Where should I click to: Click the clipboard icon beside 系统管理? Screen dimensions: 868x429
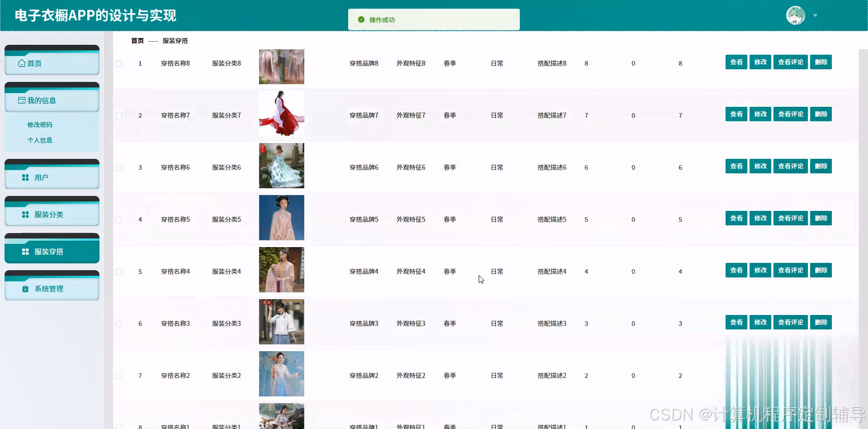[25, 289]
